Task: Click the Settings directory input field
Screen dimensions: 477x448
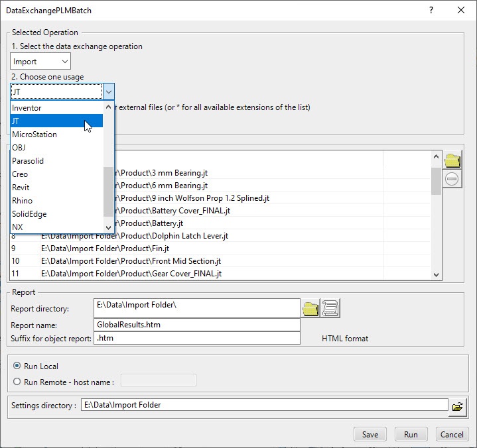Action: (x=264, y=405)
